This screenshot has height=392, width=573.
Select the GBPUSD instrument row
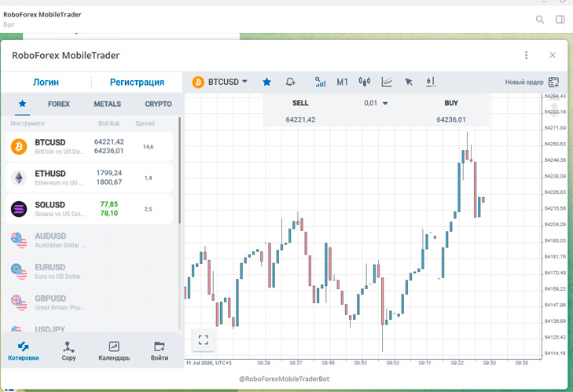[89, 302]
